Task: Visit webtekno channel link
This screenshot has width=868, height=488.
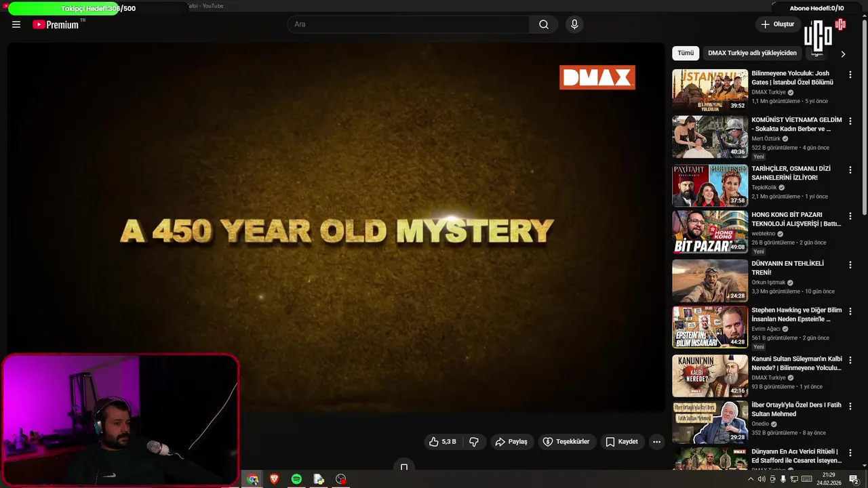Action: tap(764, 234)
